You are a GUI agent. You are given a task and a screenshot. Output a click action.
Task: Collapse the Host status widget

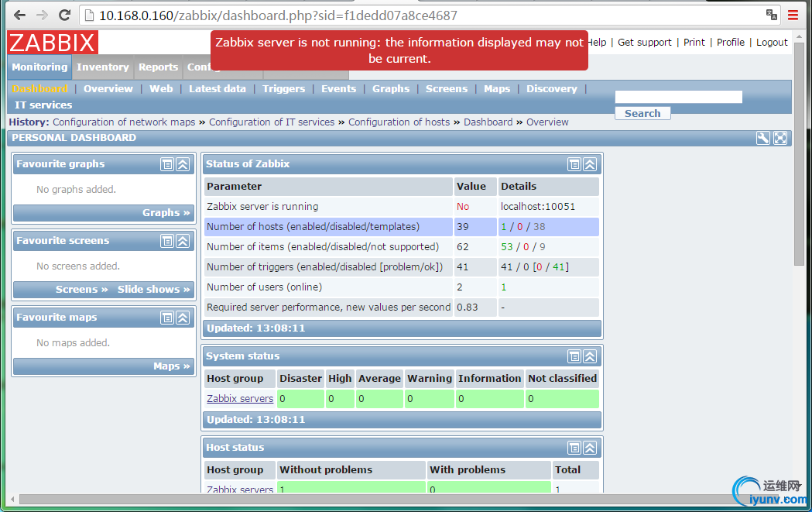[x=590, y=448]
